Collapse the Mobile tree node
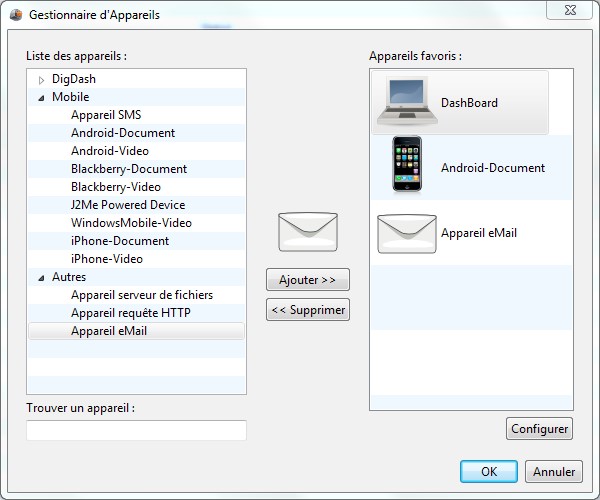The height and width of the screenshot is (500, 600). pos(41,97)
